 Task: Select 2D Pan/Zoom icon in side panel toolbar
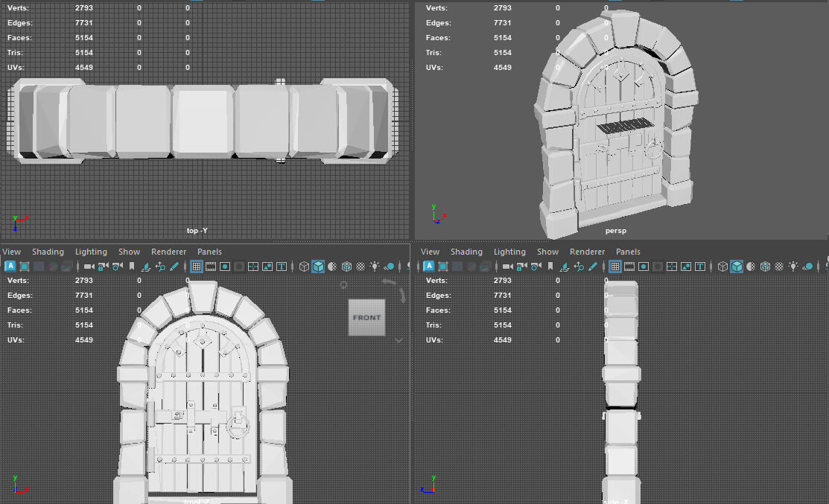(x=579, y=267)
